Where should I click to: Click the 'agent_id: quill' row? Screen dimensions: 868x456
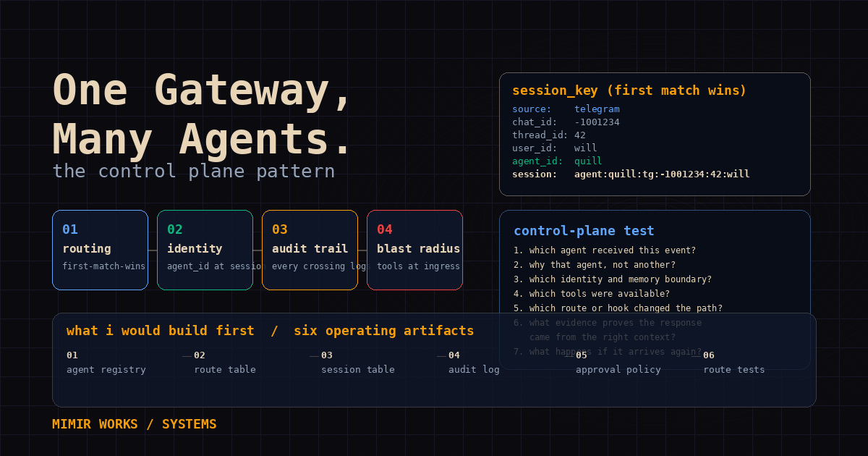557,161
